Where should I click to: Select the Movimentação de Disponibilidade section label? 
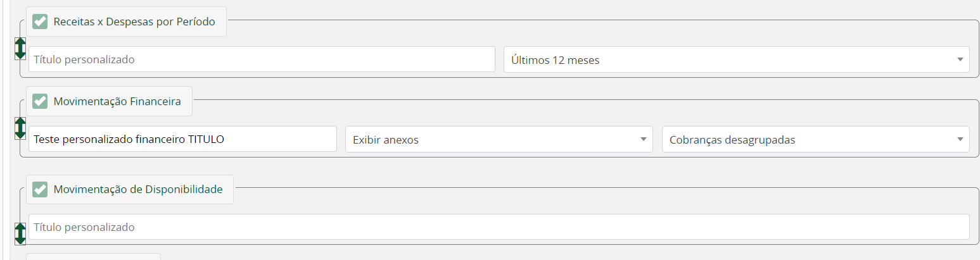pyautogui.click(x=138, y=189)
